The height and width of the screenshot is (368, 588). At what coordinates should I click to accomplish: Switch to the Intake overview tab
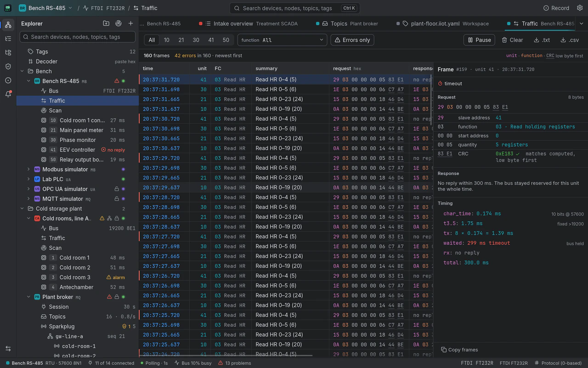pyautogui.click(x=248, y=23)
